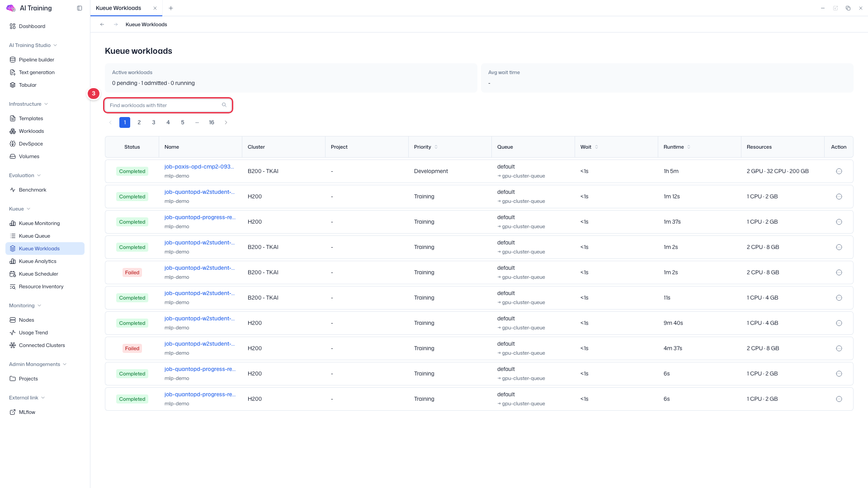Viewport: 868px width, 488px height.
Task: Open the MLflow external link
Action: tap(45, 412)
